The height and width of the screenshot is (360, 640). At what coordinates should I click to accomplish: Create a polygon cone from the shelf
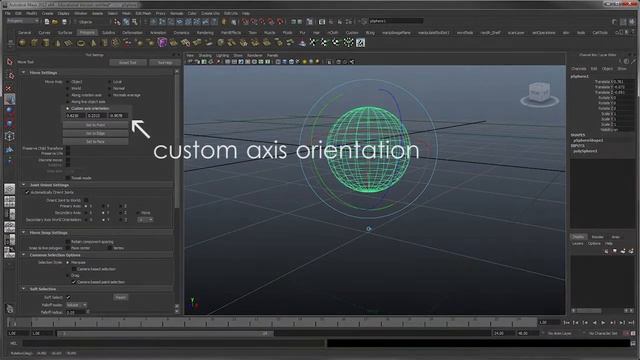[x=58, y=42]
